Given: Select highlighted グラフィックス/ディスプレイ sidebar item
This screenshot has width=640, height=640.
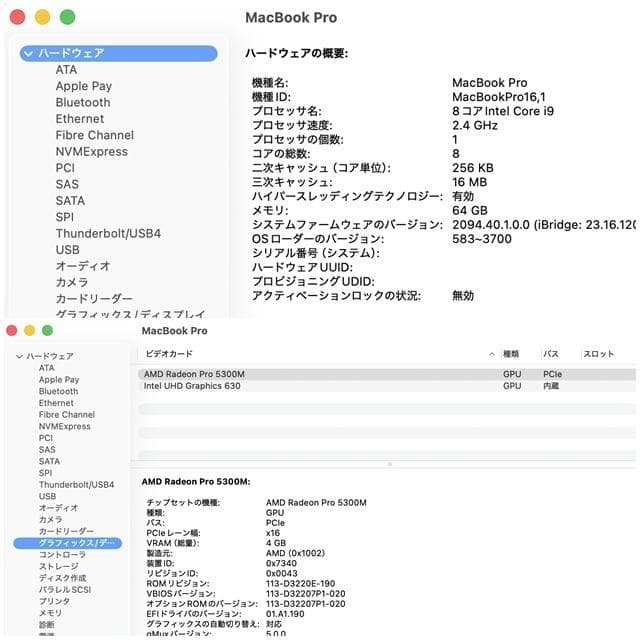Looking at the screenshot, I should [68, 543].
